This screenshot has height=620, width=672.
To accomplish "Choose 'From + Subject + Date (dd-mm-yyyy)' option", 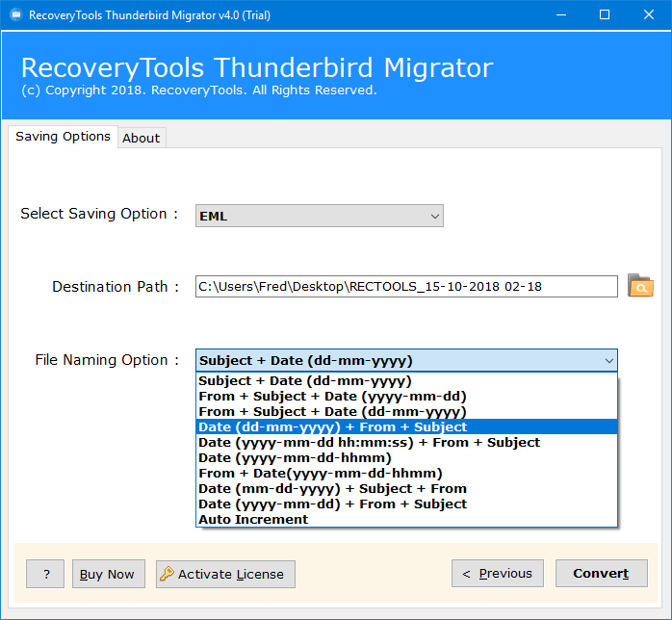I will [406, 411].
